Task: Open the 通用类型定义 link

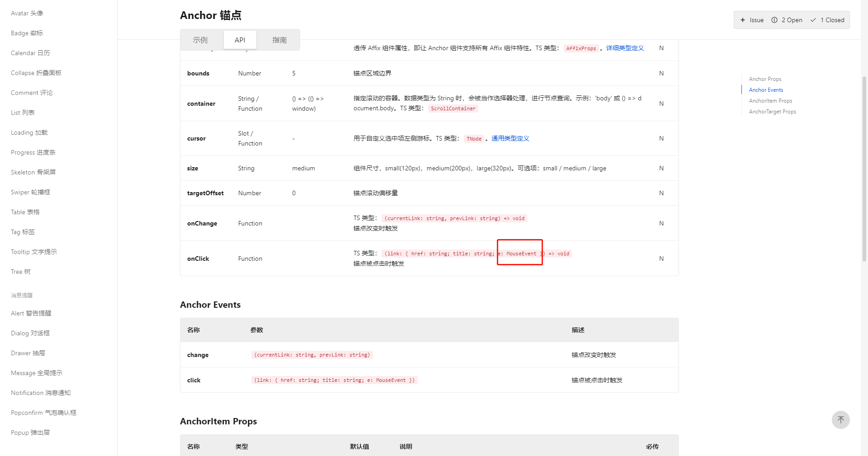Action: click(x=510, y=138)
